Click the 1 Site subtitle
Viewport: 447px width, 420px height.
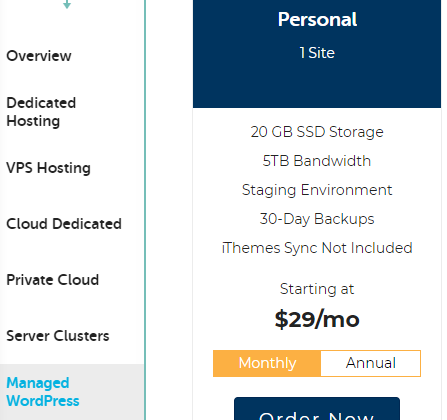coord(317,53)
